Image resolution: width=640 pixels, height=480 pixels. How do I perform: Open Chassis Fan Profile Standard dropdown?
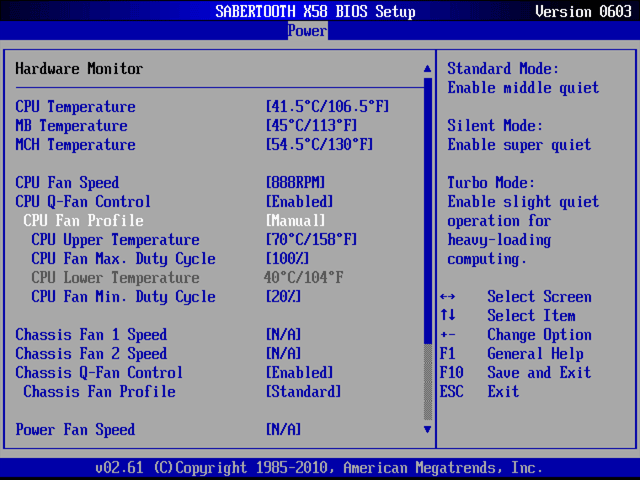pyautogui.click(x=303, y=392)
